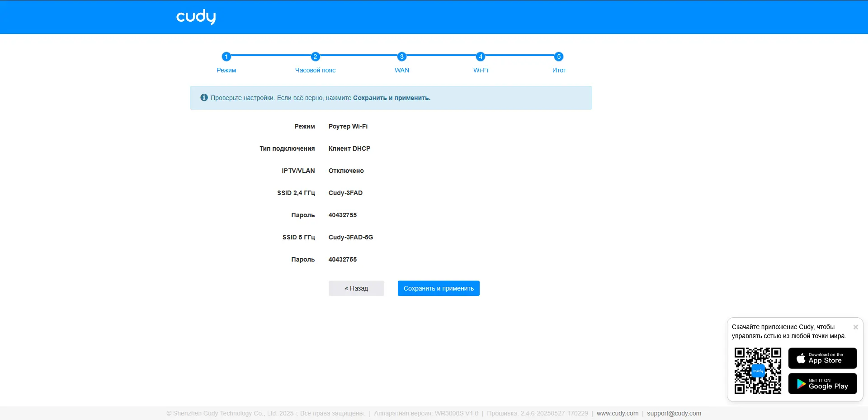The height and width of the screenshot is (420, 868).
Task: Open the App Store download badge
Action: [822, 358]
